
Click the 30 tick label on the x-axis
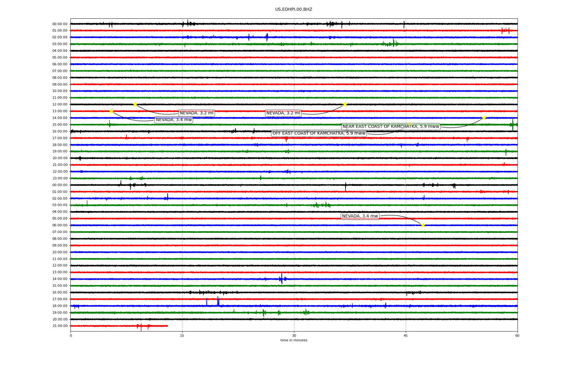[294, 335]
